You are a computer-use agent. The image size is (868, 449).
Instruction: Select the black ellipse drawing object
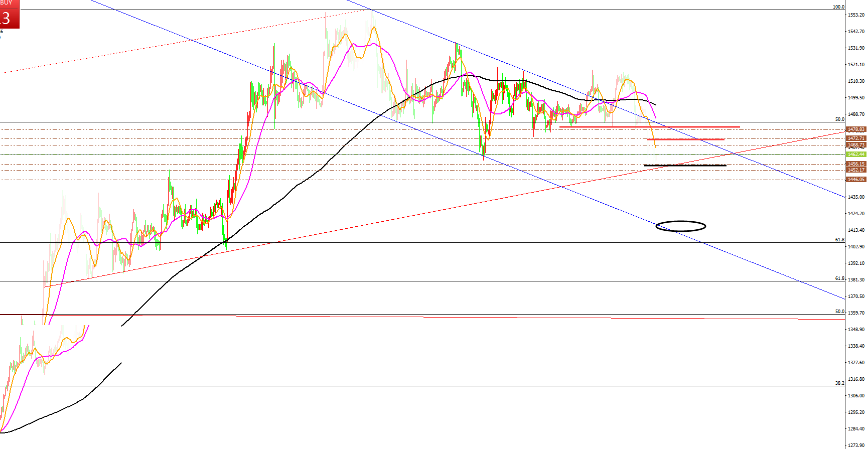click(x=681, y=222)
